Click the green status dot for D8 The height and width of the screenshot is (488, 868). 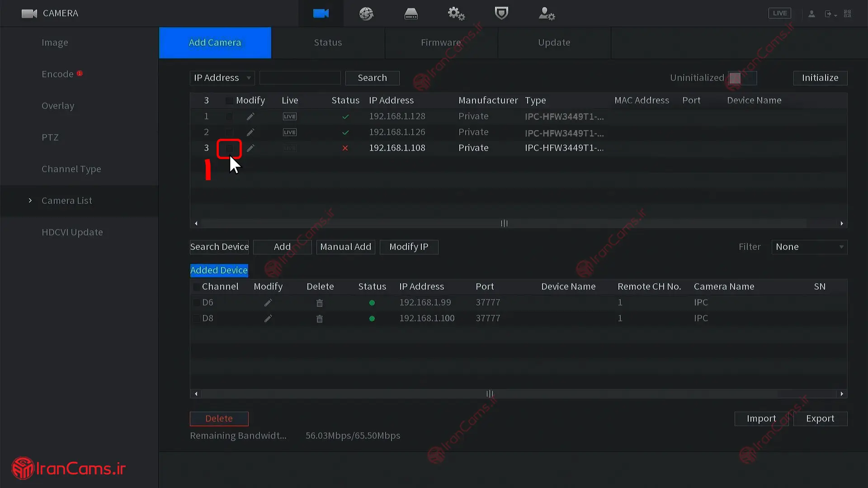372,319
